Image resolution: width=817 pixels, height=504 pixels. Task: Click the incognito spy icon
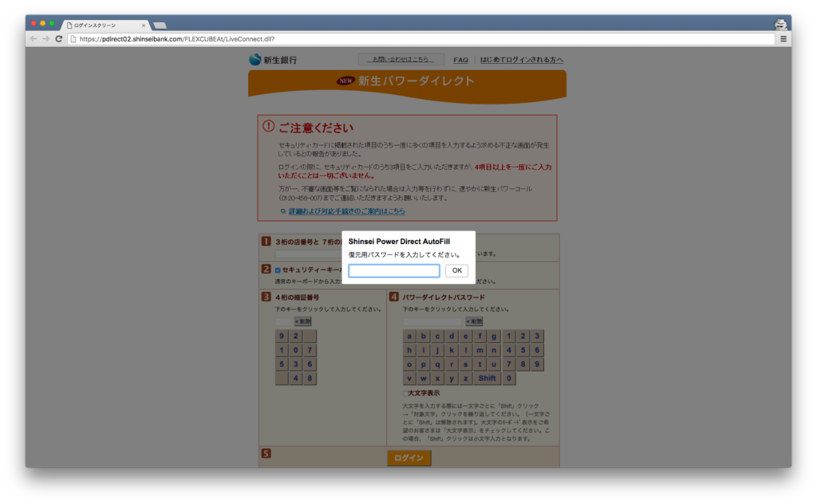pos(781,25)
